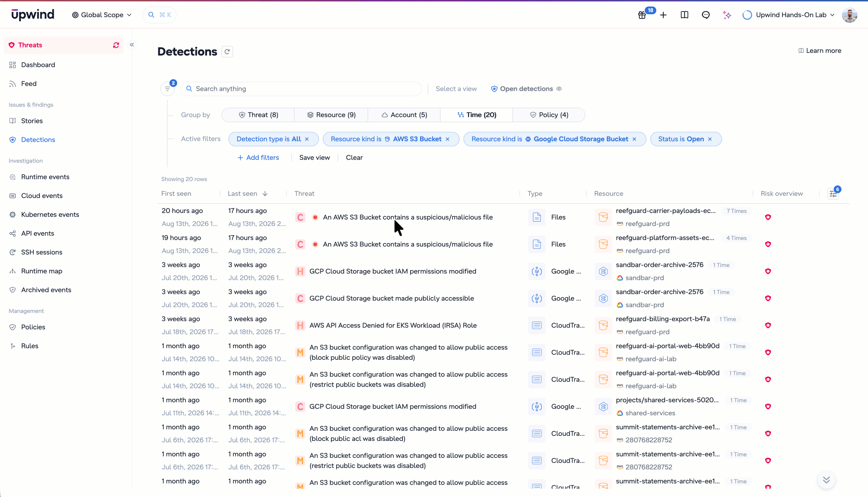
Task: Click the scroll-to-bottom double chevron button
Action: tap(826, 480)
